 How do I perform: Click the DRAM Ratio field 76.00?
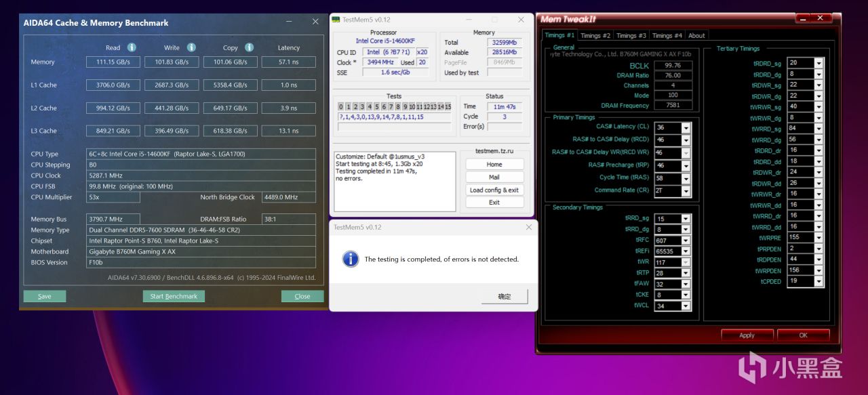click(673, 76)
